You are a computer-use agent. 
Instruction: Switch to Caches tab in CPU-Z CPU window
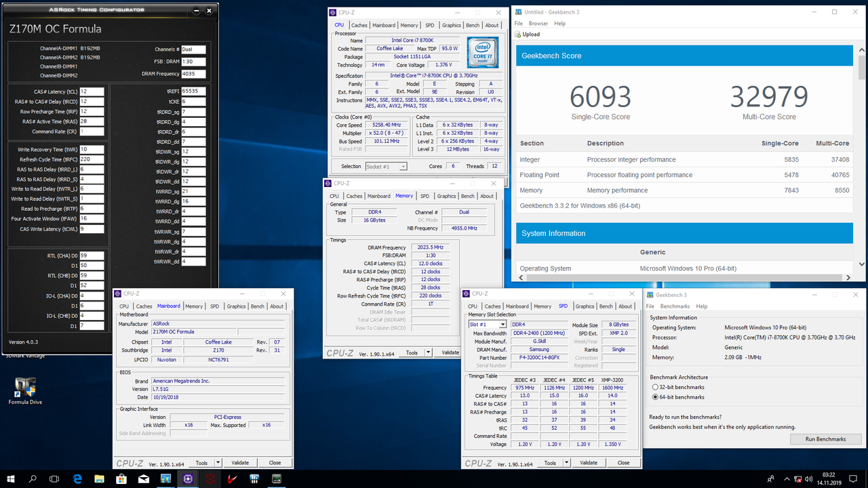(x=359, y=25)
